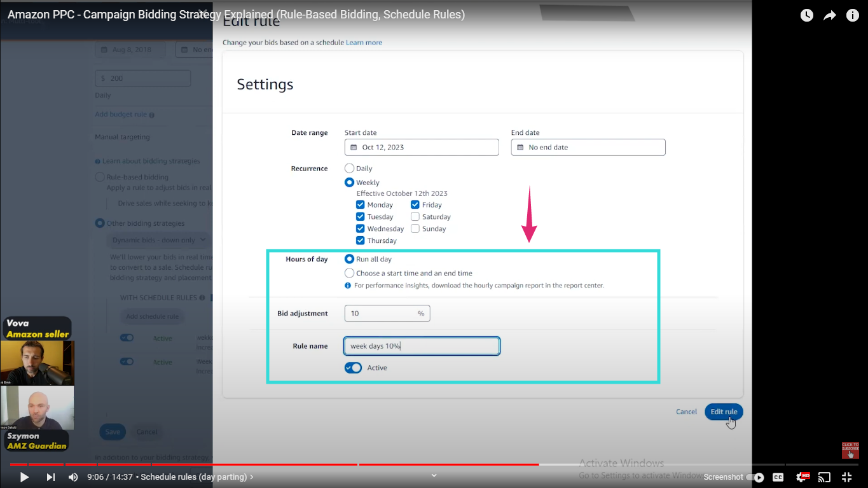Select the Daily recurrence option
This screenshot has height=488, width=868.
coord(349,169)
